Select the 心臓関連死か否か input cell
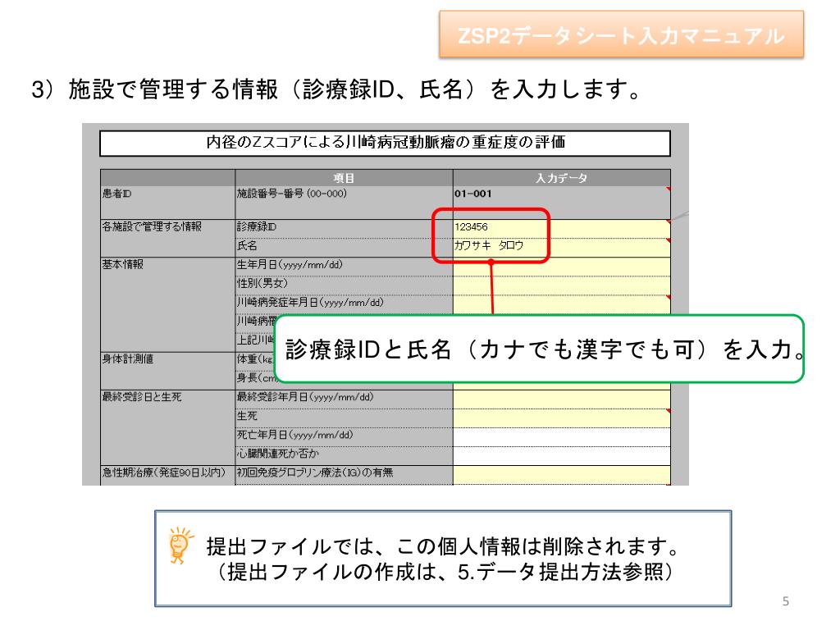The image size is (840, 630). pyautogui.click(x=561, y=454)
